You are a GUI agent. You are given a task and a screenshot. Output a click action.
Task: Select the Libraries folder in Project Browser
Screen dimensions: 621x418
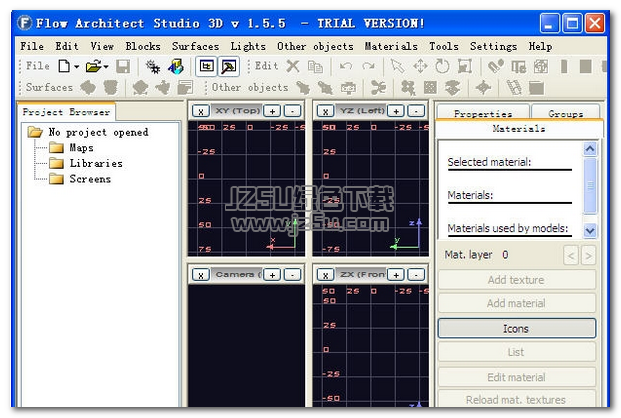pyautogui.click(x=96, y=163)
